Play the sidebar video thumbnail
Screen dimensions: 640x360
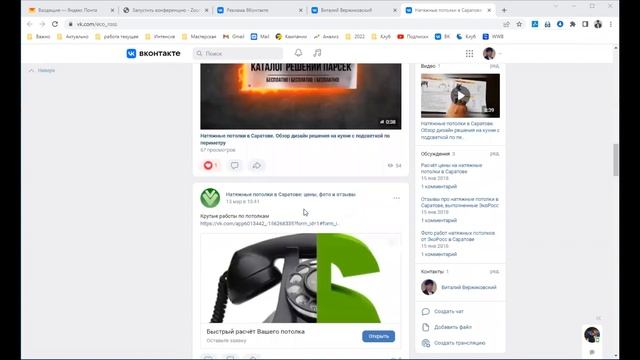click(x=460, y=96)
